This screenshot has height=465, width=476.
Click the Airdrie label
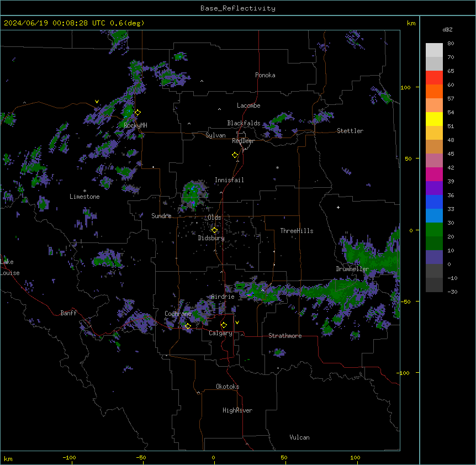tap(223, 297)
